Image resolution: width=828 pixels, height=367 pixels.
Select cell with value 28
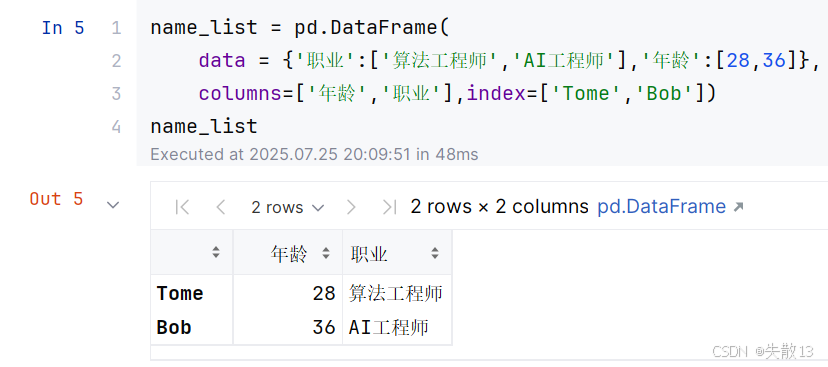(288, 293)
